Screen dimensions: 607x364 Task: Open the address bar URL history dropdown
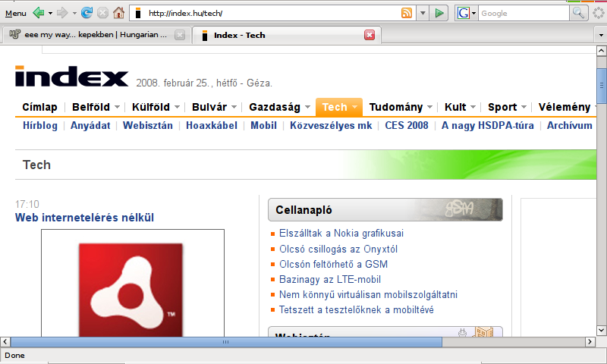point(423,13)
